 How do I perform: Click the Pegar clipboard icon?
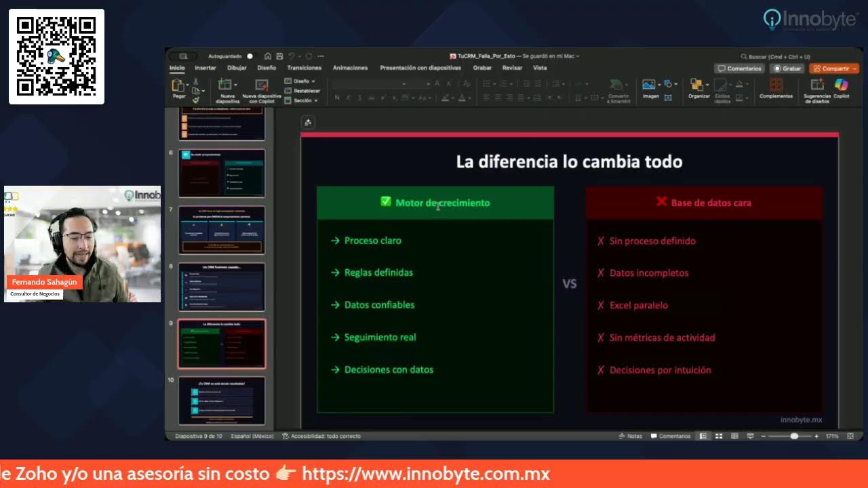tap(178, 85)
